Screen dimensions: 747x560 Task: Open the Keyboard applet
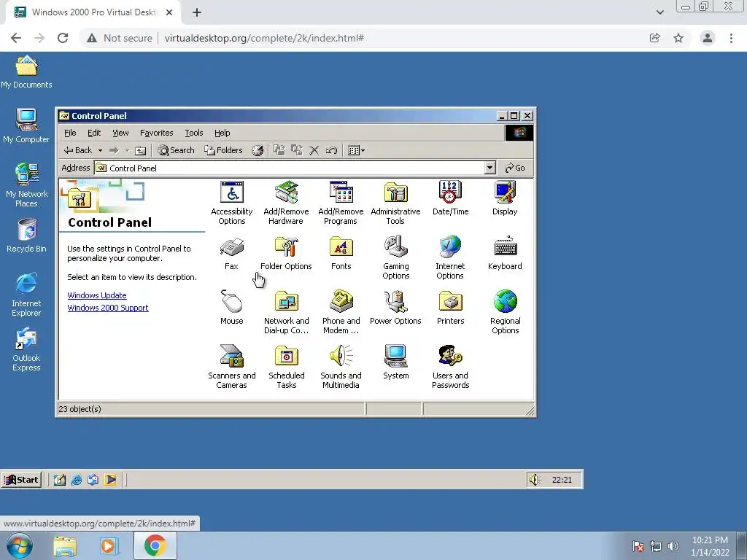pos(505,253)
